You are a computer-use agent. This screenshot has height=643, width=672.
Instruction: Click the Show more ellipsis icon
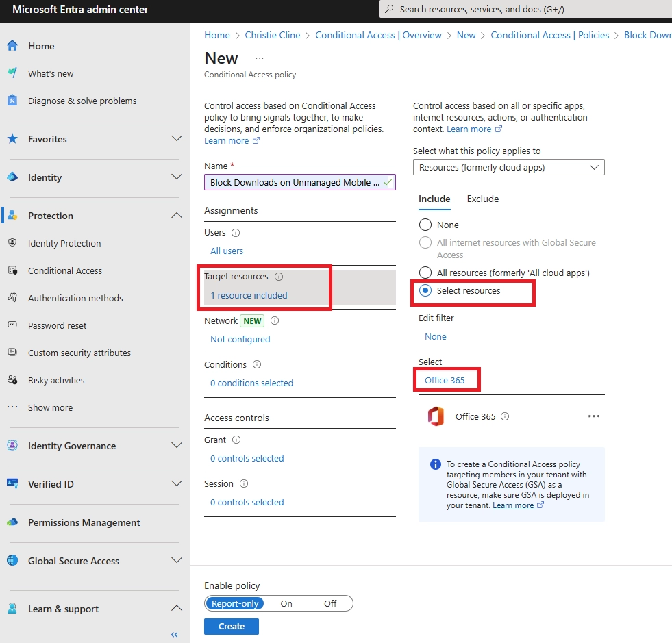(12, 407)
